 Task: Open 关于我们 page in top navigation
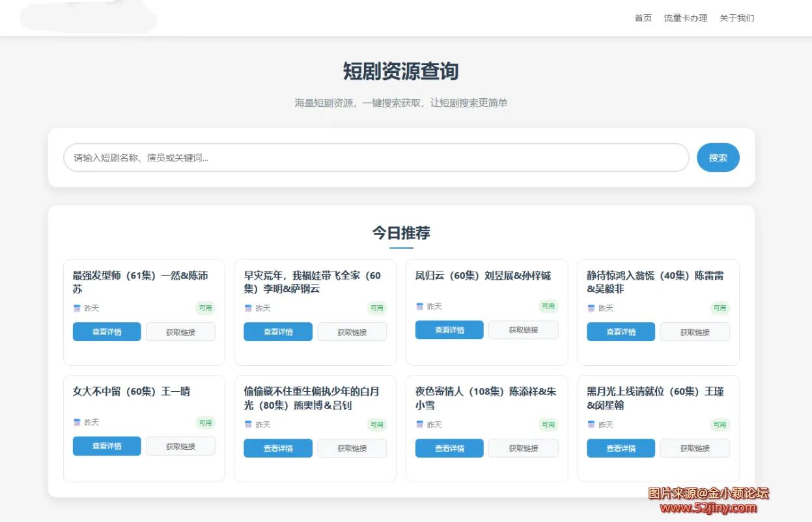coord(736,18)
